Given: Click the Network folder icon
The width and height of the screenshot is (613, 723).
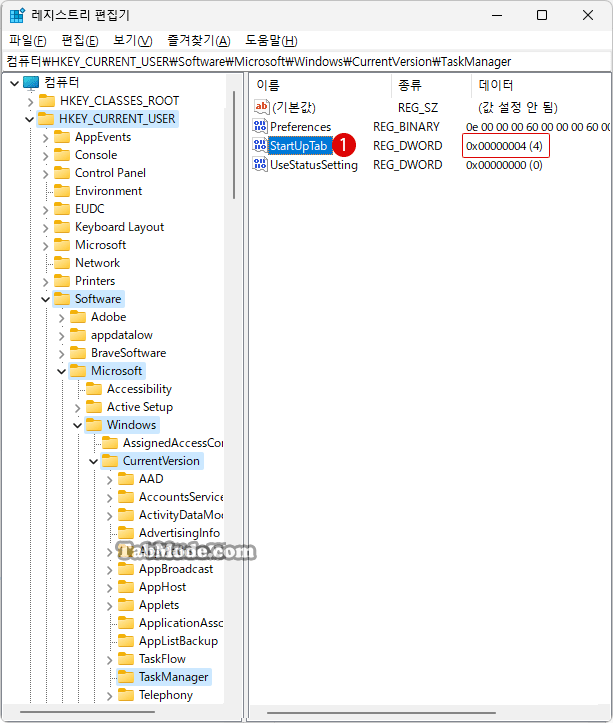Looking at the screenshot, I should pyautogui.click(x=62, y=263).
